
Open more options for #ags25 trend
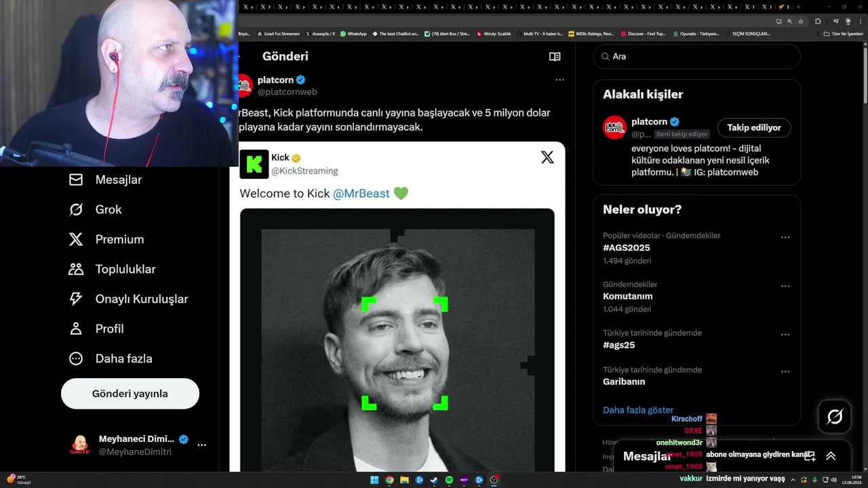pos(785,335)
